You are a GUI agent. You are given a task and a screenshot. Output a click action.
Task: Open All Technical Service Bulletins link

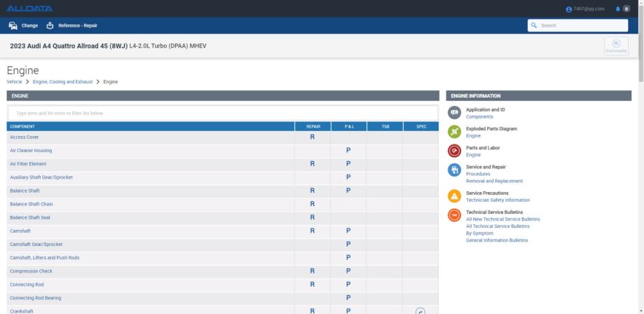tap(498, 226)
